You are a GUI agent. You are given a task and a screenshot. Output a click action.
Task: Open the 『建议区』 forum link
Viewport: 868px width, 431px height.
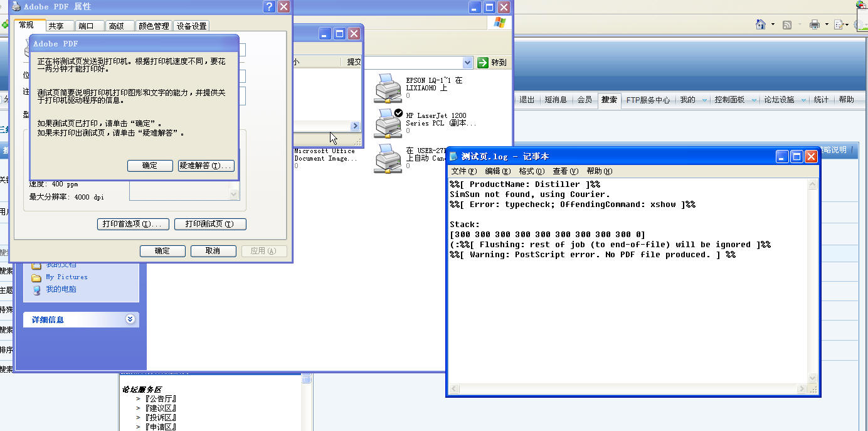click(x=160, y=408)
